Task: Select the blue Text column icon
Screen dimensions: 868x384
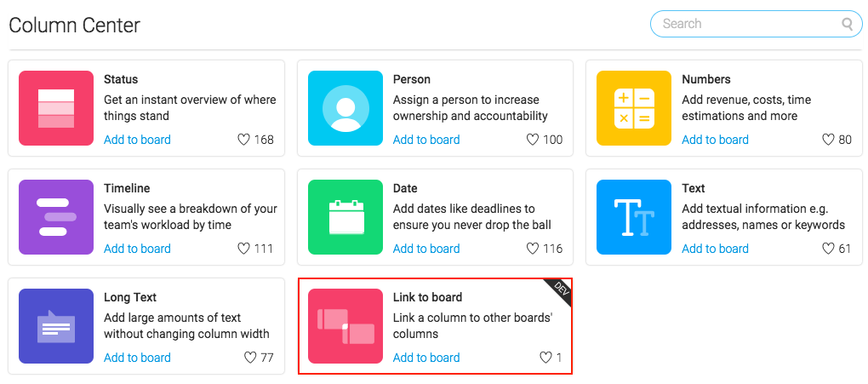Action: [634, 217]
